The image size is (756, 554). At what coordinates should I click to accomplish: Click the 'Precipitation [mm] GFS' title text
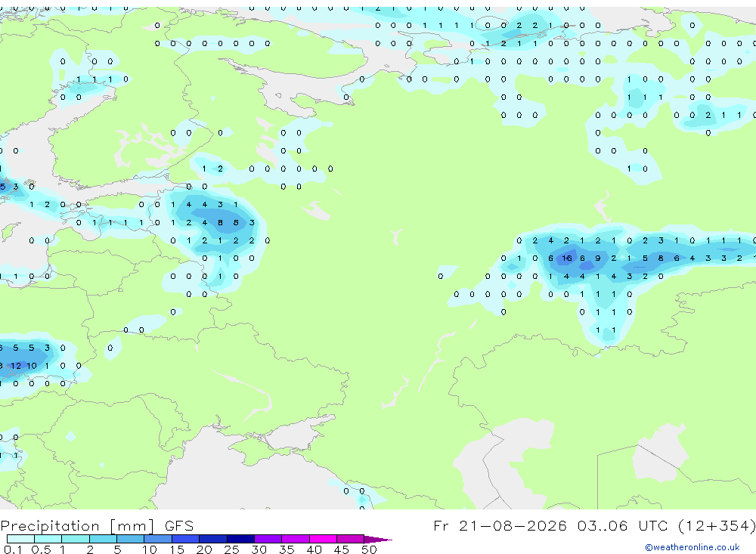point(97,525)
